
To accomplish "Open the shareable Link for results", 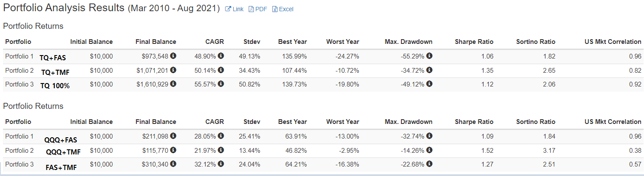I will point(234,9).
